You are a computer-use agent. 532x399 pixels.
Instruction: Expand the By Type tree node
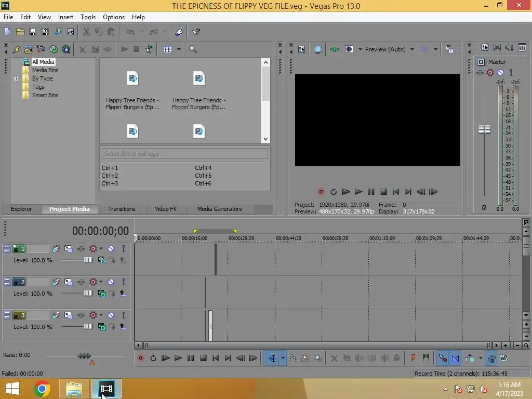pos(16,78)
